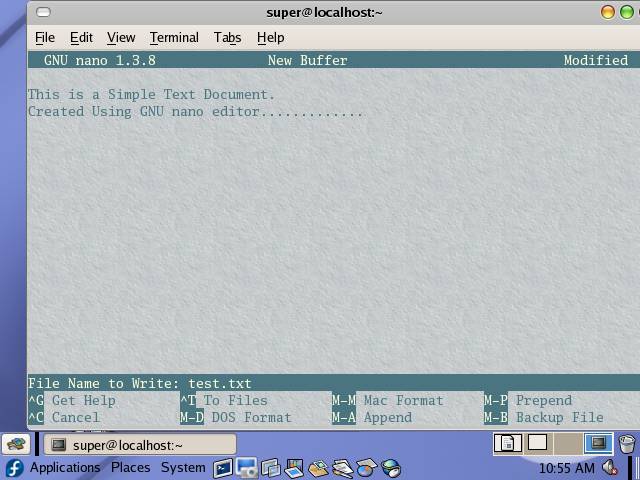Open the window menu button in title bar

coord(42,12)
